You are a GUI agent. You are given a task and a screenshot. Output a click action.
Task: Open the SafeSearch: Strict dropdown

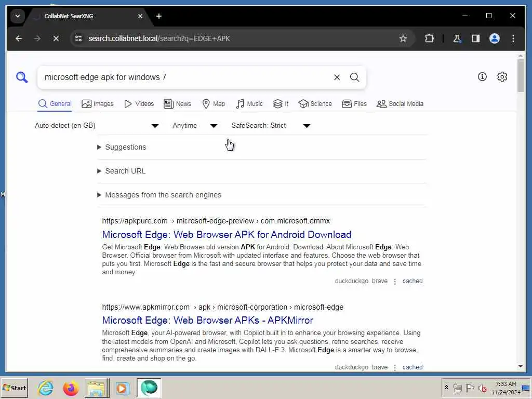pyautogui.click(x=271, y=126)
